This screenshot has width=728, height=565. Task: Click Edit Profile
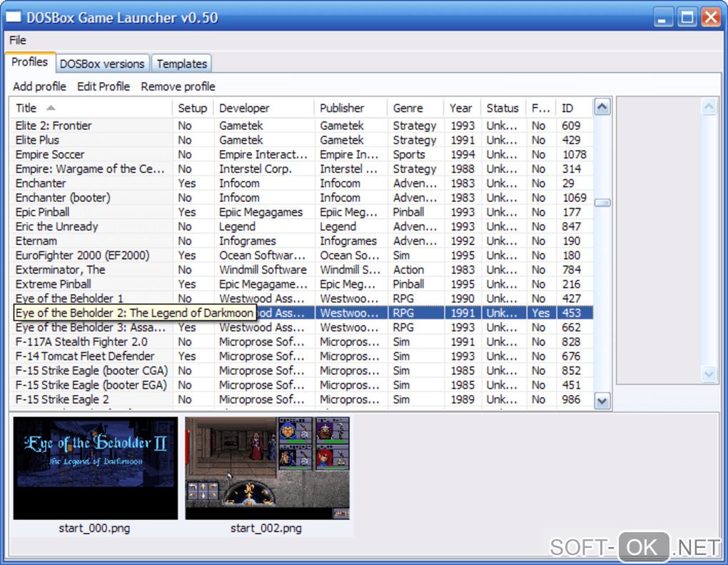[103, 86]
